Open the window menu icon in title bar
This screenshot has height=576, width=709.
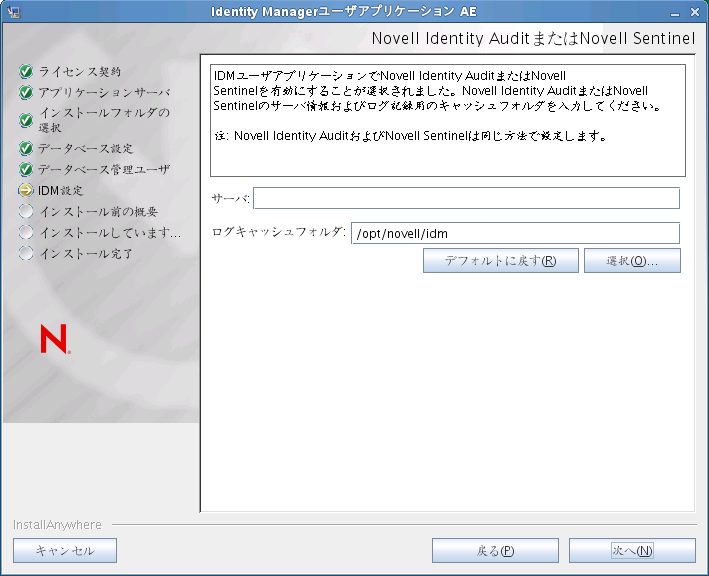pos(14,12)
